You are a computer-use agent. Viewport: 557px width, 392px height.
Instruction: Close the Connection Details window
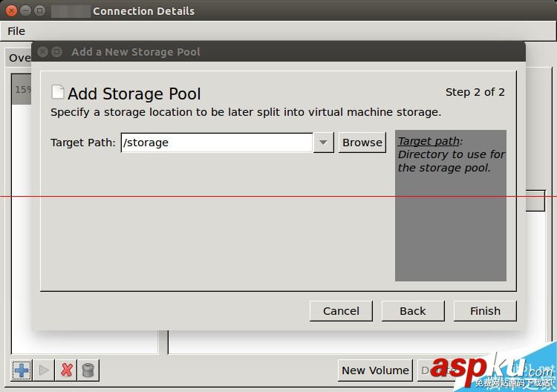(x=12, y=11)
